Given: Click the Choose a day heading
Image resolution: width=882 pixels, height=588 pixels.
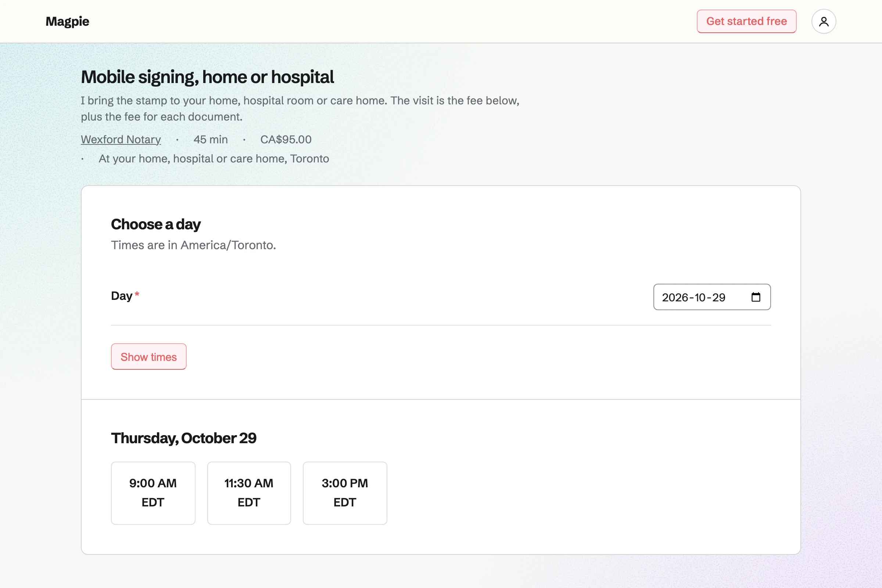Looking at the screenshot, I should [155, 224].
